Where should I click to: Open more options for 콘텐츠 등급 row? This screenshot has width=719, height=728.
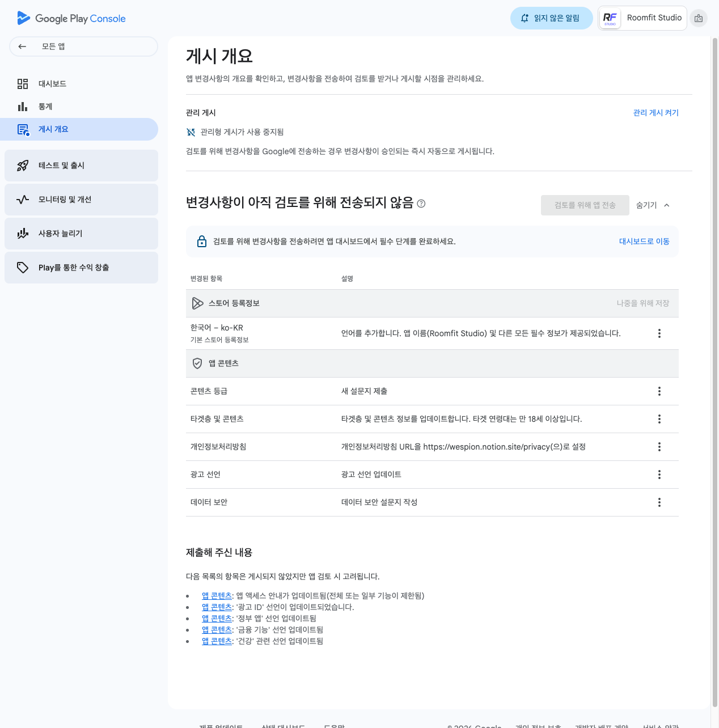pos(659,391)
